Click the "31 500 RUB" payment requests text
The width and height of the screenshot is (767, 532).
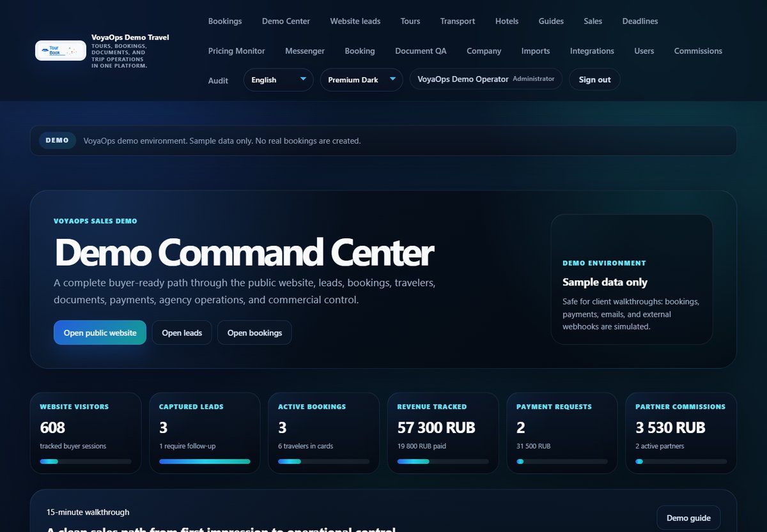point(533,446)
